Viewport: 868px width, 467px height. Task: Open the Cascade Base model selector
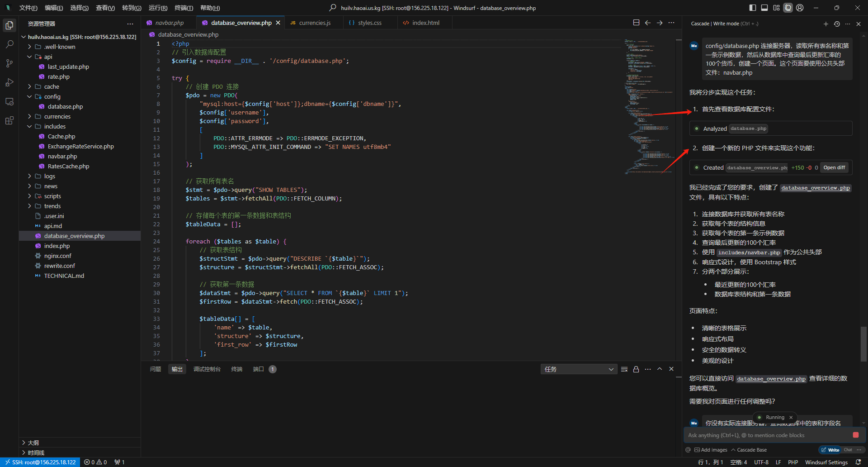[749, 450]
